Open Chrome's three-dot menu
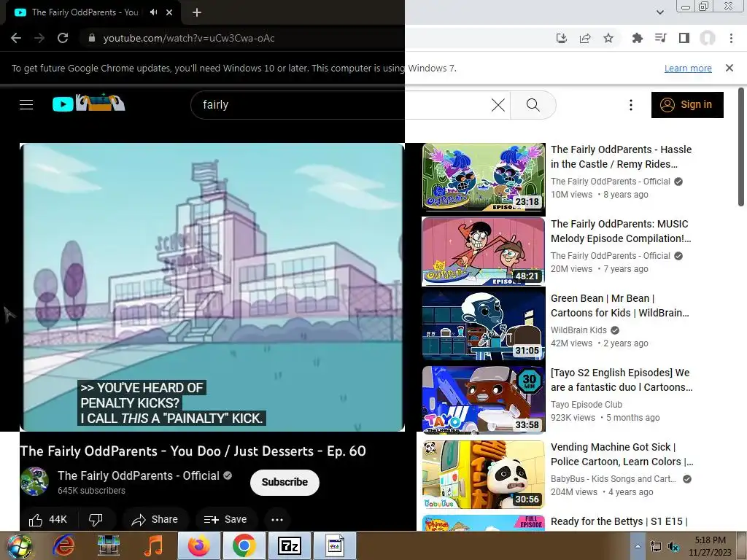747x560 pixels. point(731,38)
